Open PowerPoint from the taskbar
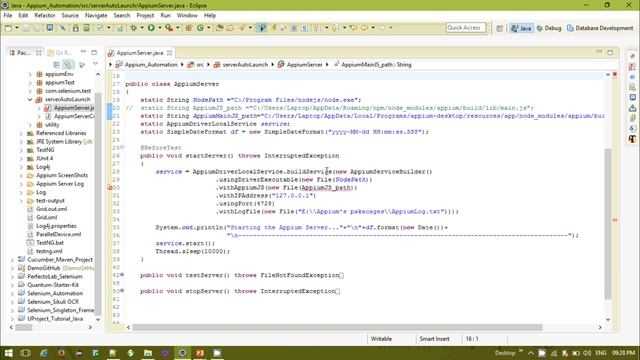Viewport: 640px width, 360px height. click(200, 353)
